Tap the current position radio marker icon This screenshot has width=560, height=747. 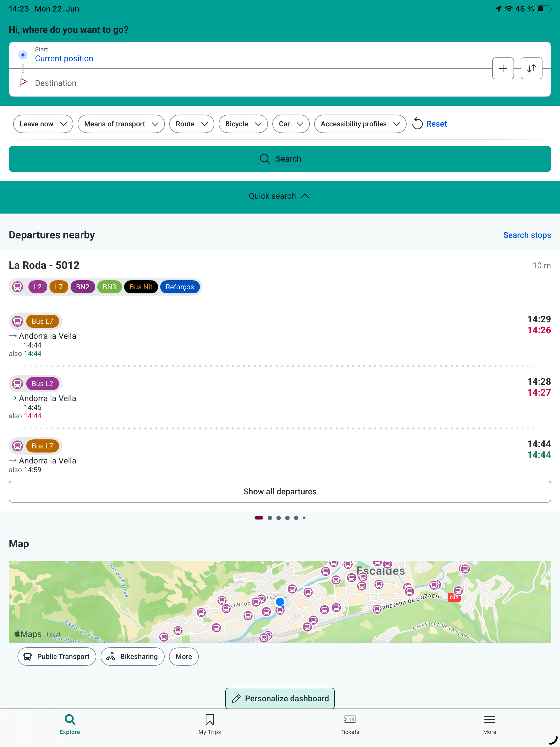pyautogui.click(x=23, y=55)
